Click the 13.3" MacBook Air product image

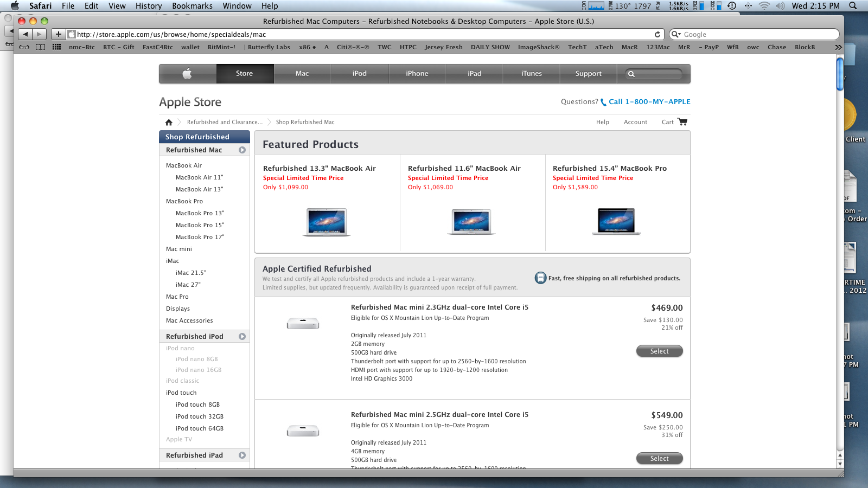coord(327,222)
